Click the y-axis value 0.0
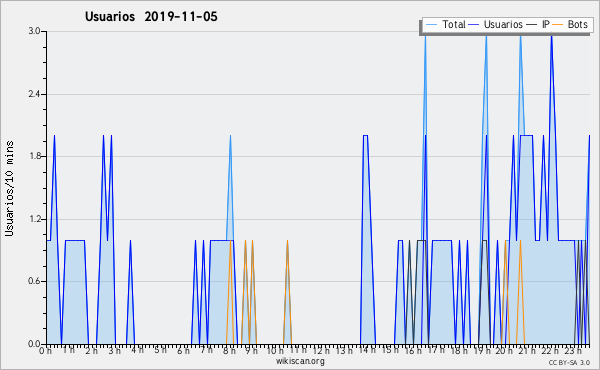600x370 pixels. [34, 344]
